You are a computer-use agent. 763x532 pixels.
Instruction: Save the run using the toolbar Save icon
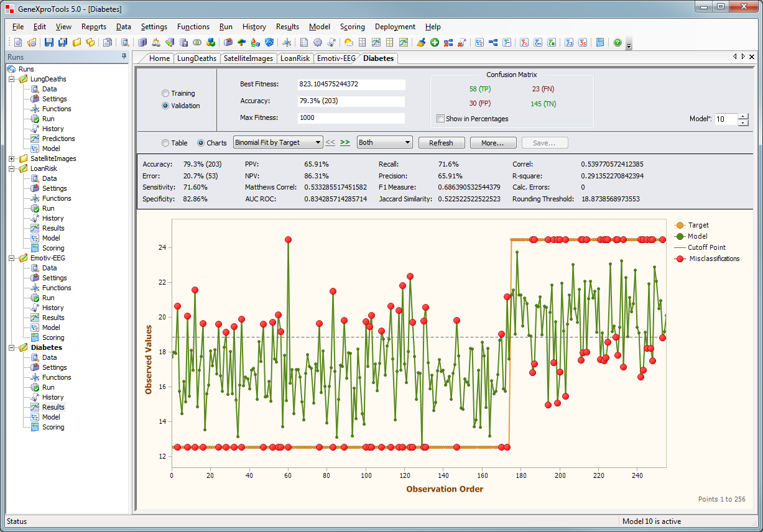pos(48,42)
